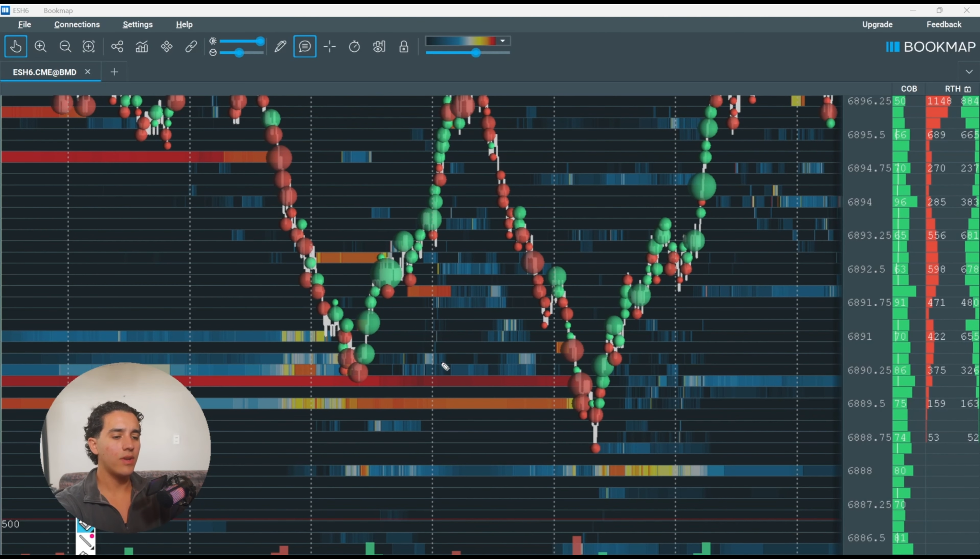Click the calendar icon next to RTH

[x=969, y=89]
